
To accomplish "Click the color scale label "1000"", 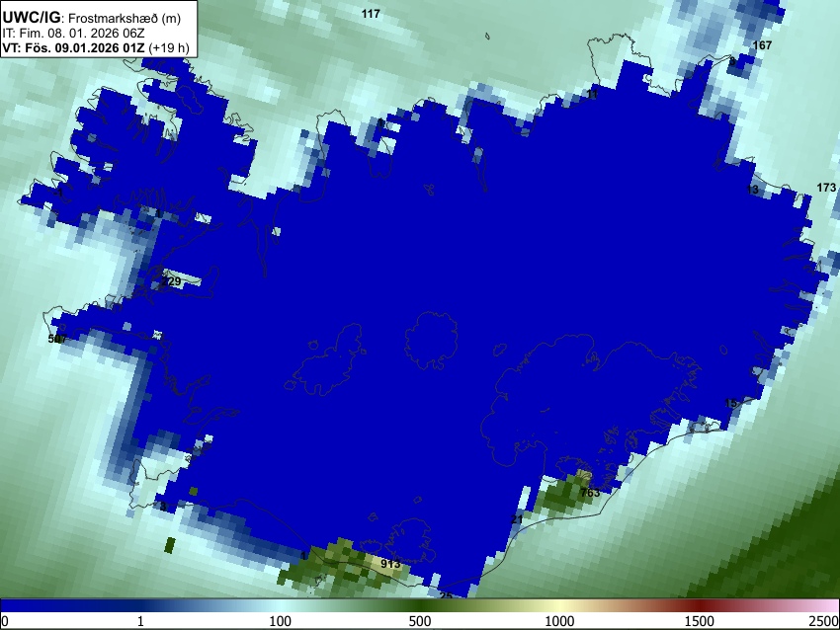I will (x=559, y=621).
